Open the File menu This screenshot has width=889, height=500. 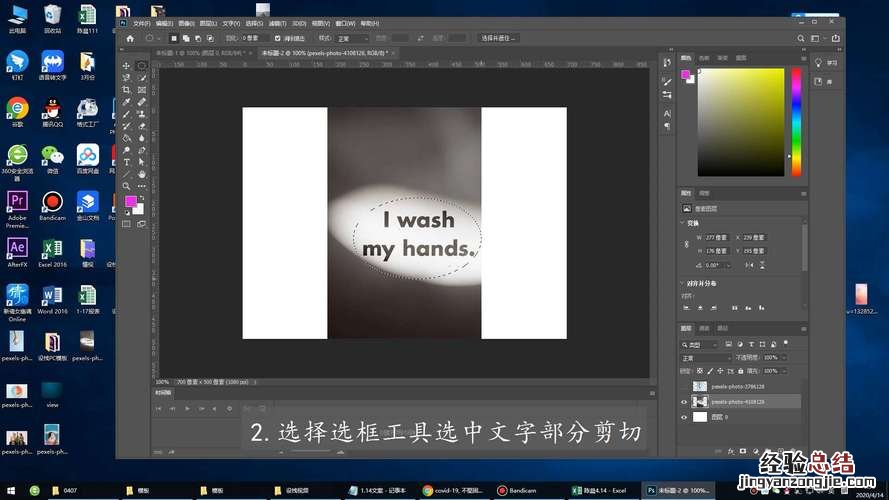coord(141,22)
